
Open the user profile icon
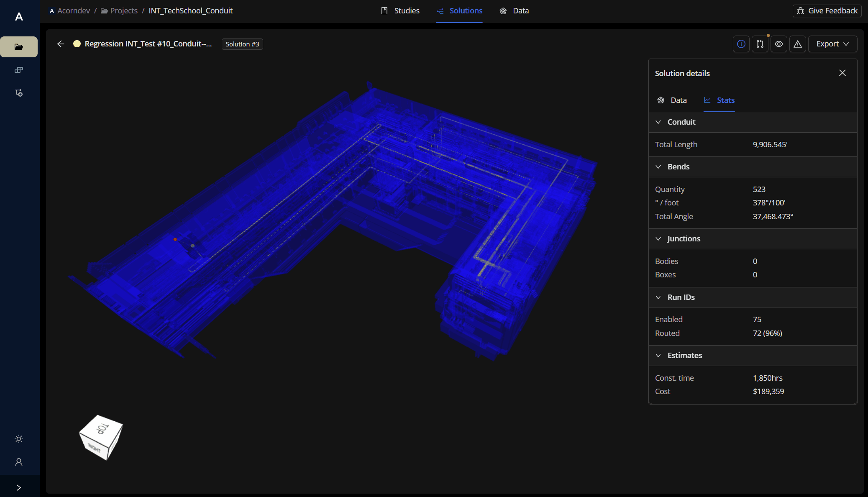tap(19, 462)
